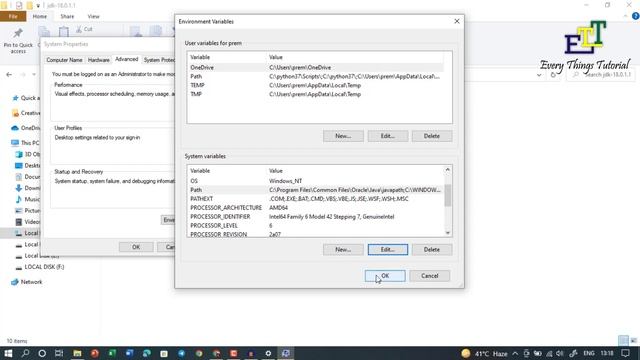Select the OS system variable row
640x360 pixels.
[x=315, y=181]
